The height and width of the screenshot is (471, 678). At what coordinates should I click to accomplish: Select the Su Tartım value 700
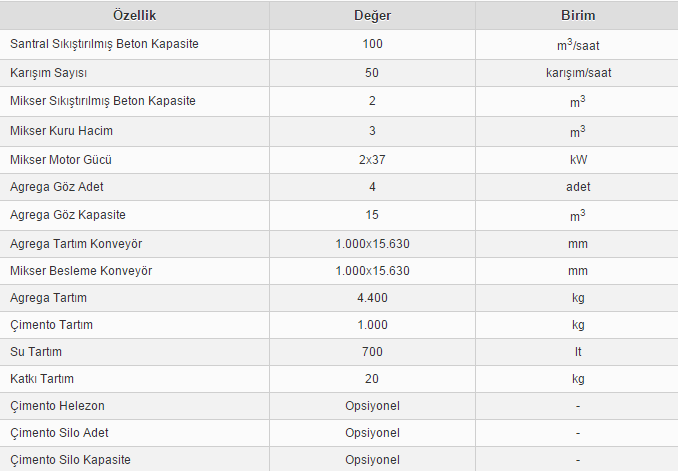pos(373,352)
